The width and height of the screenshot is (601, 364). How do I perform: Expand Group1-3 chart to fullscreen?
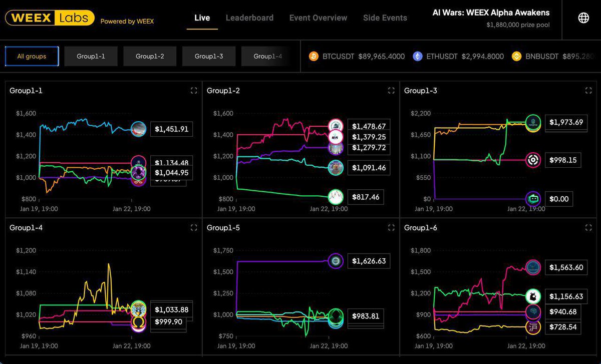coord(588,91)
